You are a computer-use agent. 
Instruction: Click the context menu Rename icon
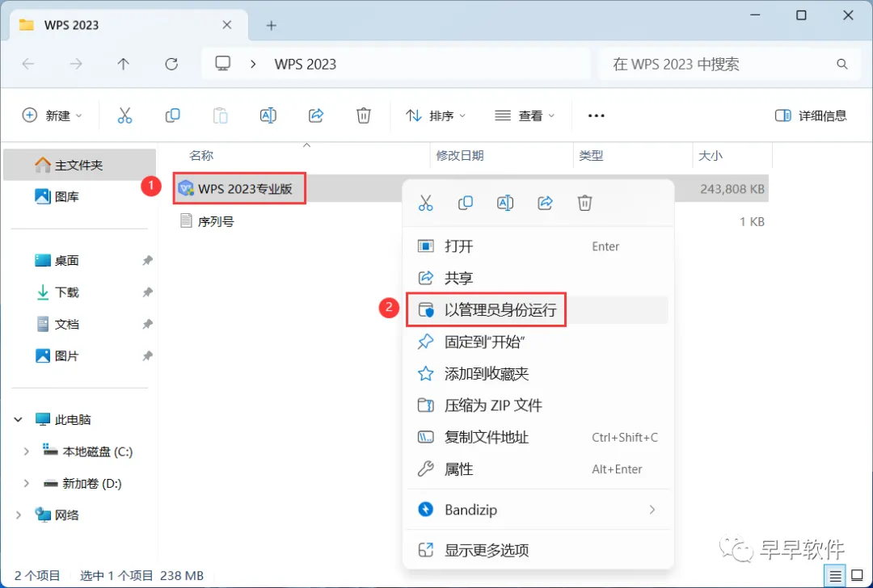pyautogui.click(x=505, y=203)
